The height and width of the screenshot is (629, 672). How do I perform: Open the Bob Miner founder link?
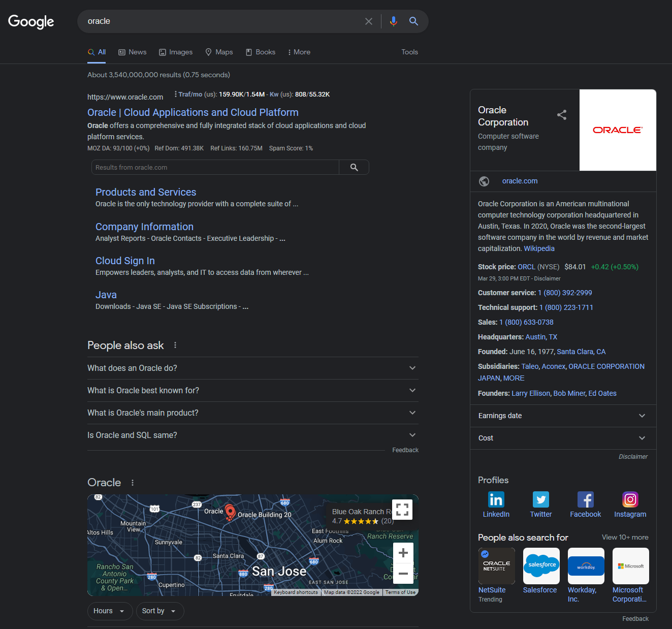pos(569,393)
